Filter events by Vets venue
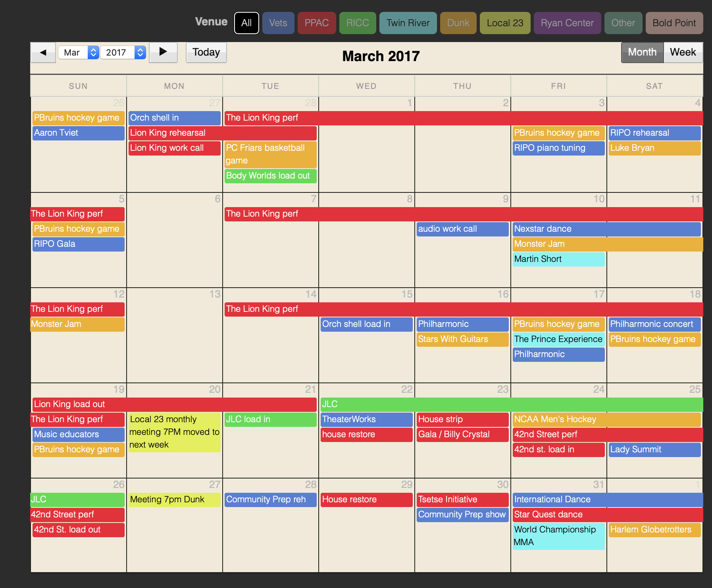 [278, 23]
